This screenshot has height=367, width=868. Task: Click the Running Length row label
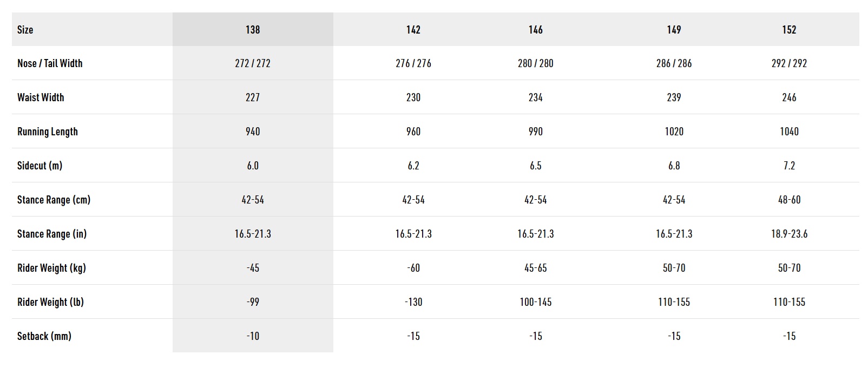pyautogui.click(x=48, y=132)
